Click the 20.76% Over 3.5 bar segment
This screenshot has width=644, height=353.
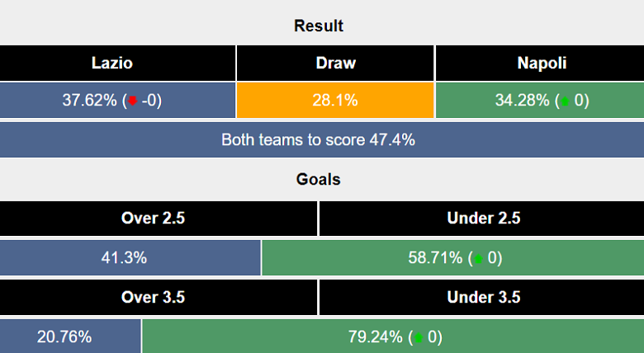pyautogui.click(x=69, y=337)
